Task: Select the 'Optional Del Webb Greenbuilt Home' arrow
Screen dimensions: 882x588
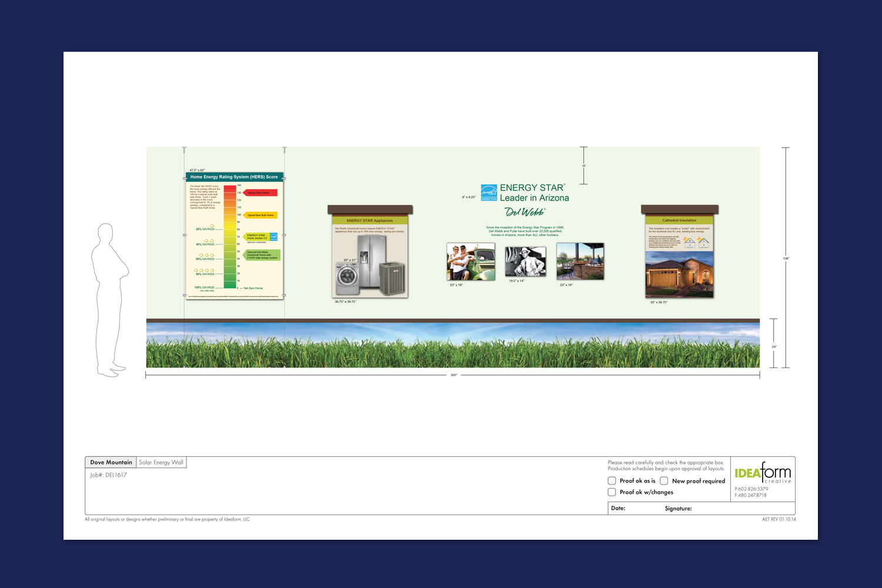Action: [x=262, y=255]
